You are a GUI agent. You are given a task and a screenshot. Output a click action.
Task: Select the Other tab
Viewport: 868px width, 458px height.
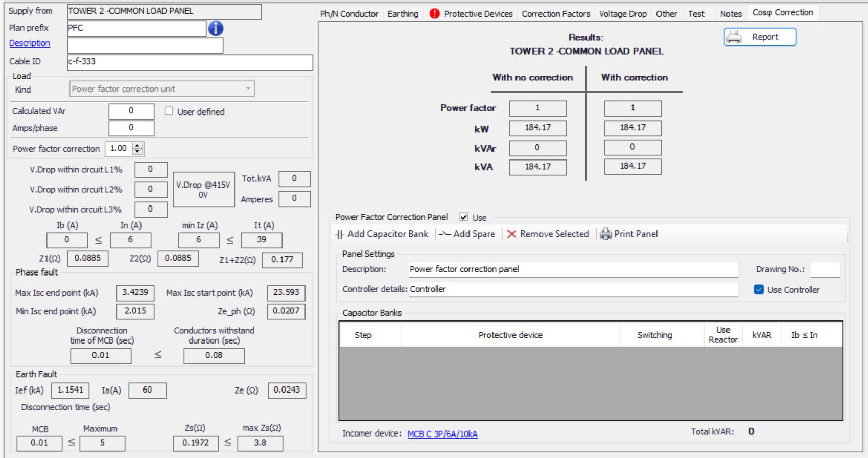tap(666, 14)
